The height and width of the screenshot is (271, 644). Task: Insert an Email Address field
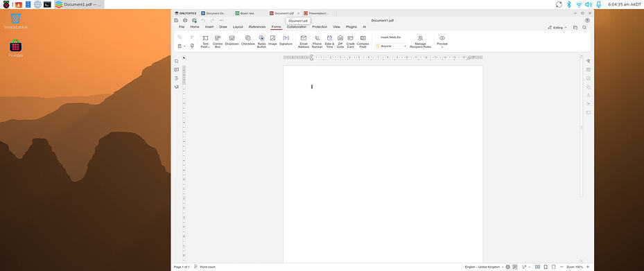pos(304,42)
